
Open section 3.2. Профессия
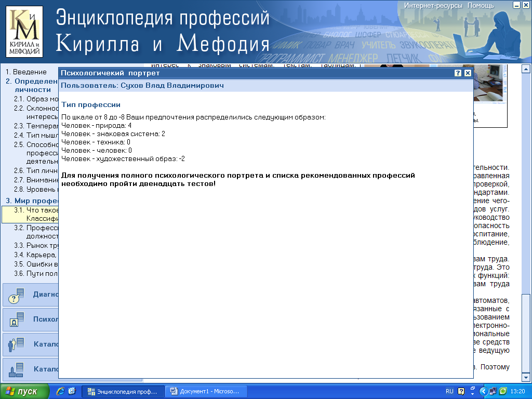pyautogui.click(x=36, y=232)
